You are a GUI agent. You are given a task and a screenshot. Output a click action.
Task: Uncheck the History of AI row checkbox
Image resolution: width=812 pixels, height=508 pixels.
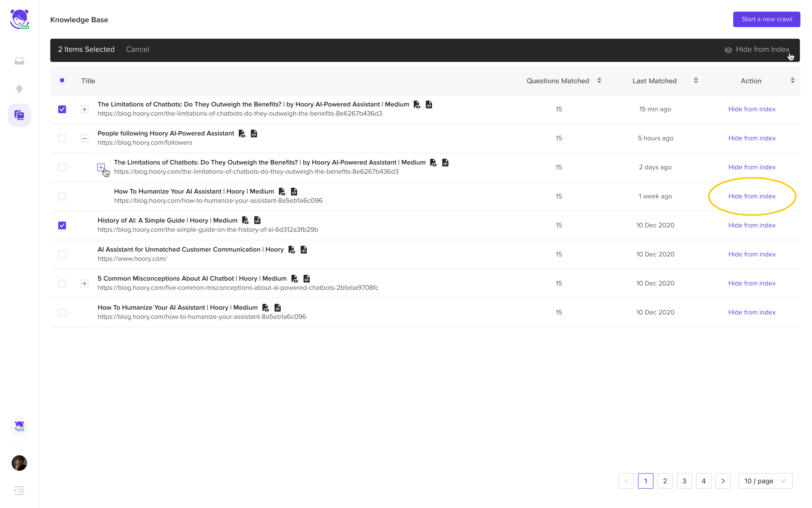click(x=62, y=225)
